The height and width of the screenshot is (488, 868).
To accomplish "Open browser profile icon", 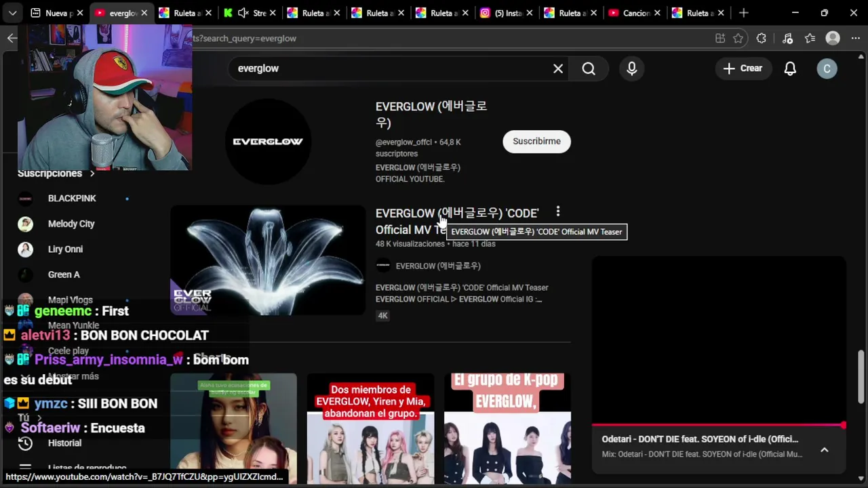I will click(x=833, y=39).
